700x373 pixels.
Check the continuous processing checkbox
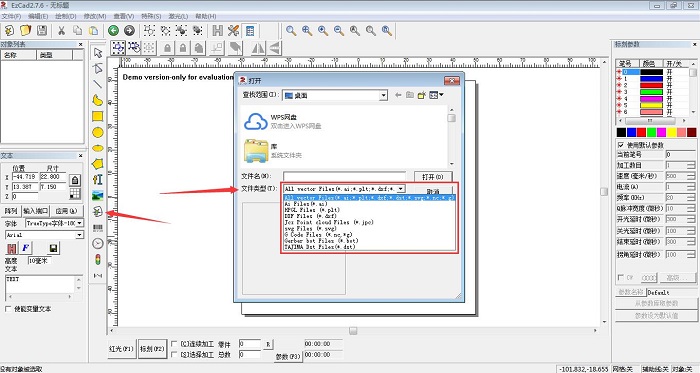tap(175, 344)
